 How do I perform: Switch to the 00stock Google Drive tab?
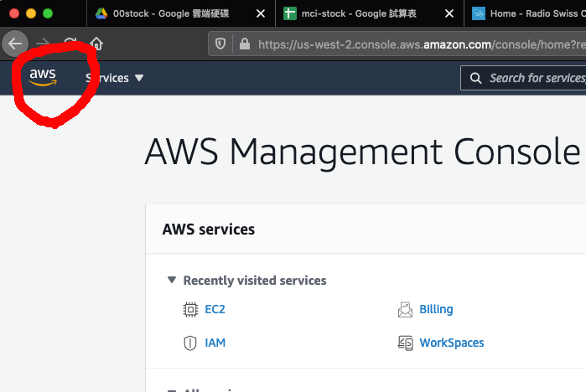(x=168, y=13)
